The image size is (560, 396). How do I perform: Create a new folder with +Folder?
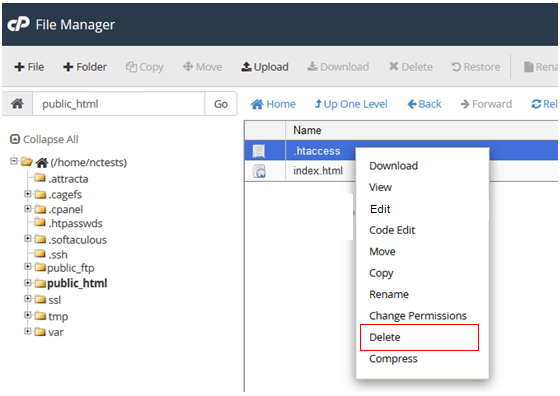click(85, 67)
